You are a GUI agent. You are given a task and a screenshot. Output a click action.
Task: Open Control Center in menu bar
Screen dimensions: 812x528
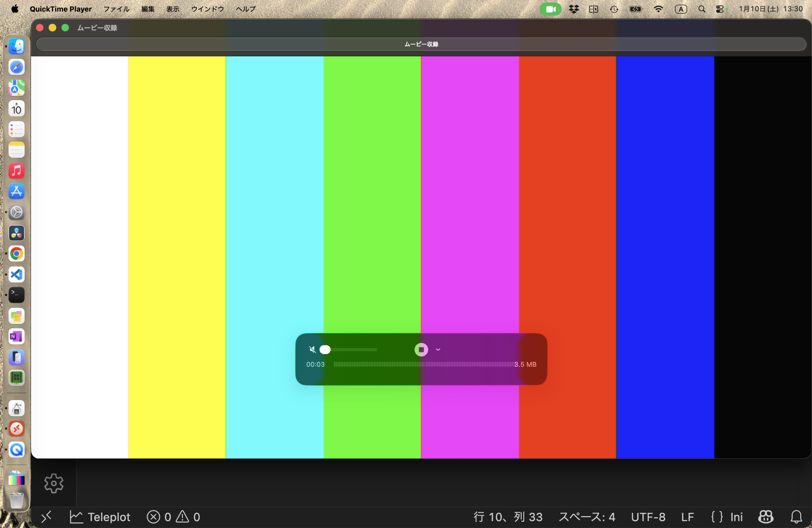click(720, 9)
